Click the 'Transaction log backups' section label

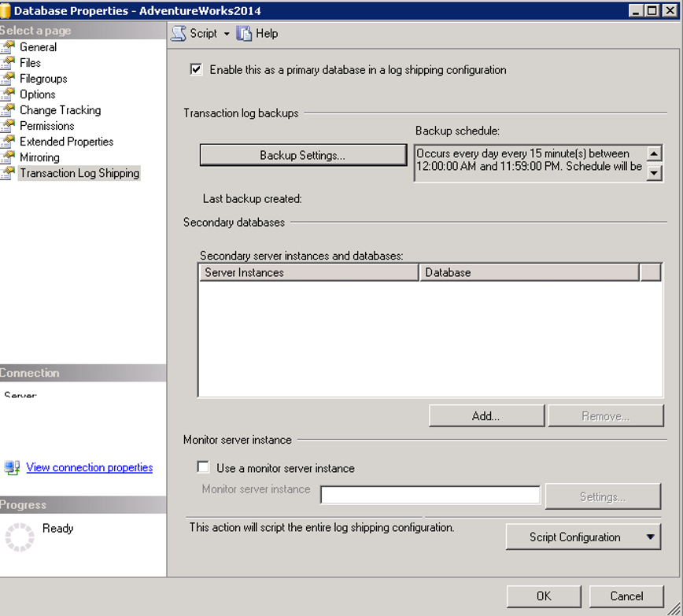point(241,113)
